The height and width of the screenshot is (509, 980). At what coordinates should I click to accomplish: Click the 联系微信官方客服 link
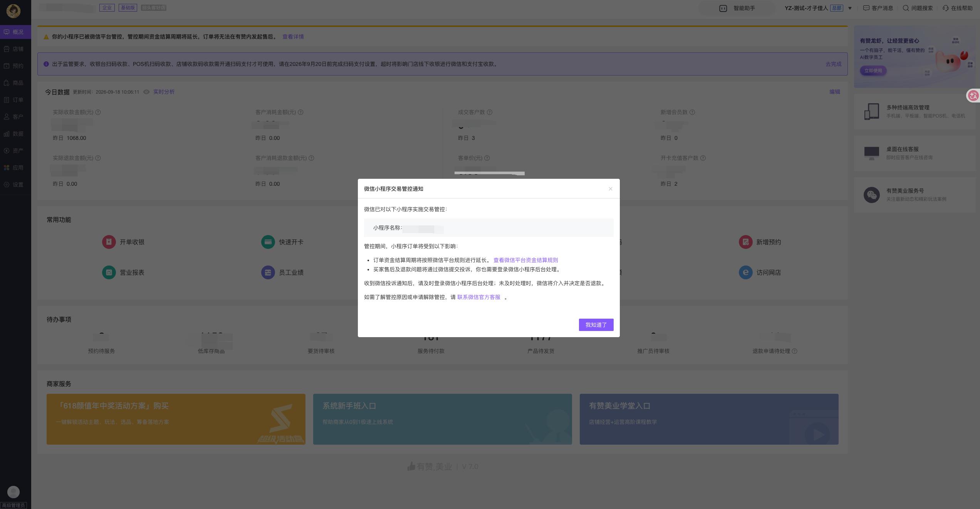[479, 297]
